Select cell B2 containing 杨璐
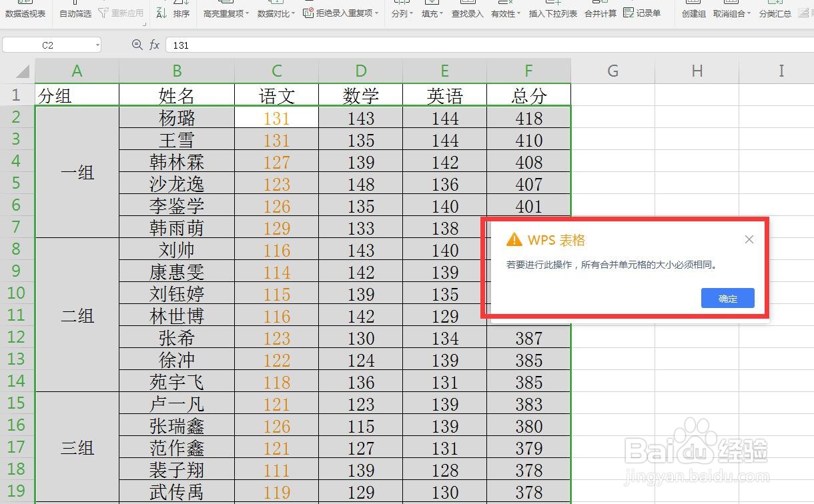 [x=176, y=117]
